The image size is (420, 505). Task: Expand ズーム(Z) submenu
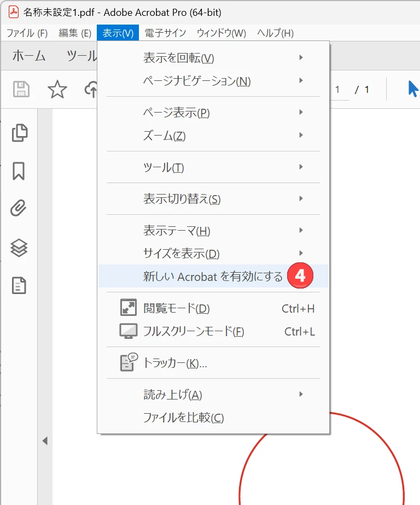point(213,136)
